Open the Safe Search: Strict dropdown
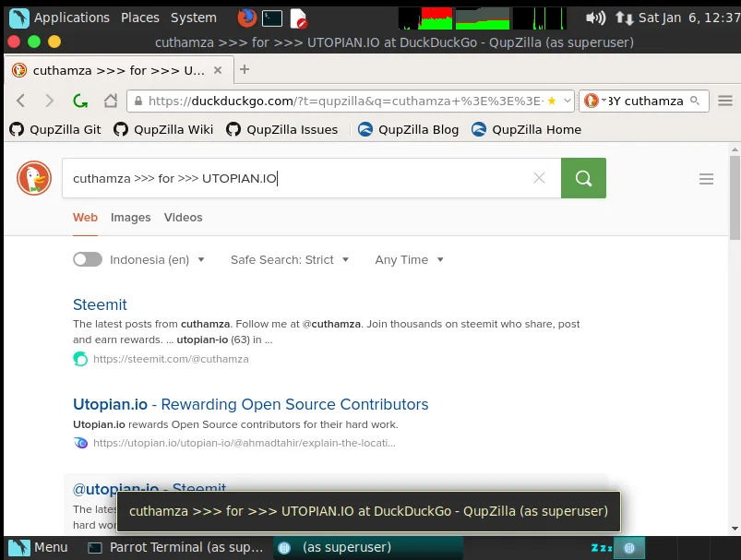Screen dimensions: 741x560 pos(290,259)
